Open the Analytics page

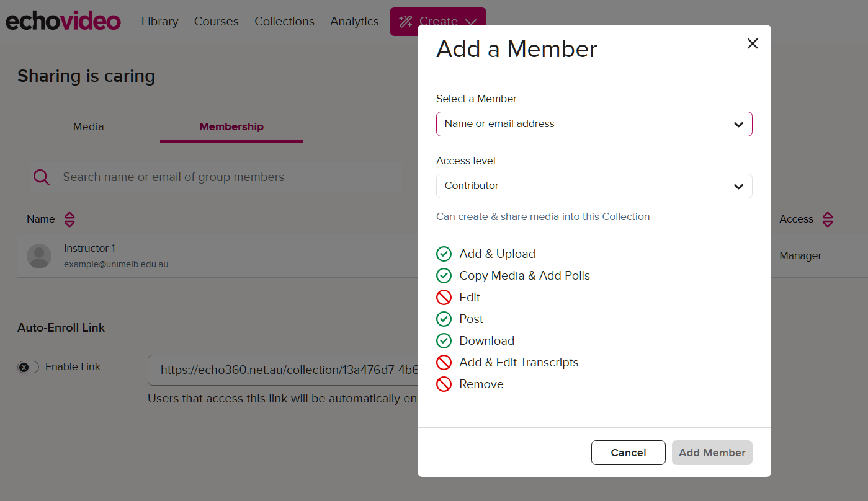click(x=354, y=22)
